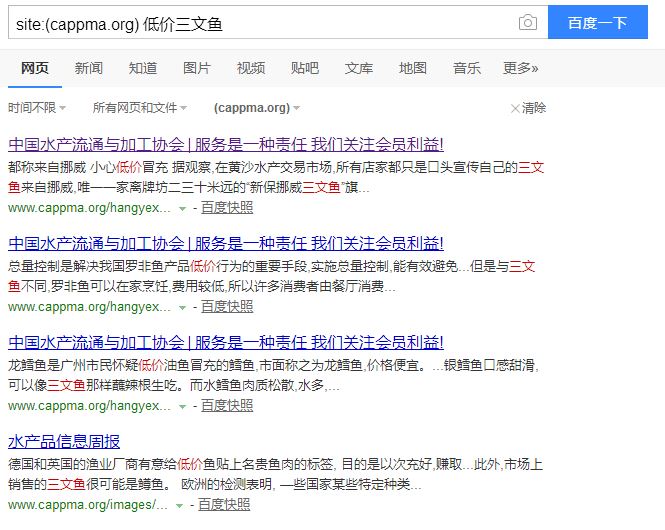Screen dimensions: 665x530
Task: Open first result title about 挪威 三文鱼
Action: pyautogui.click(x=226, y=145)
